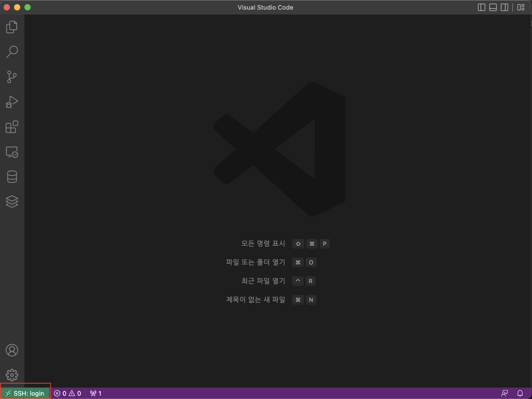Click feedback icon in status bar
The image size is (532, 399).
[504, 393]
